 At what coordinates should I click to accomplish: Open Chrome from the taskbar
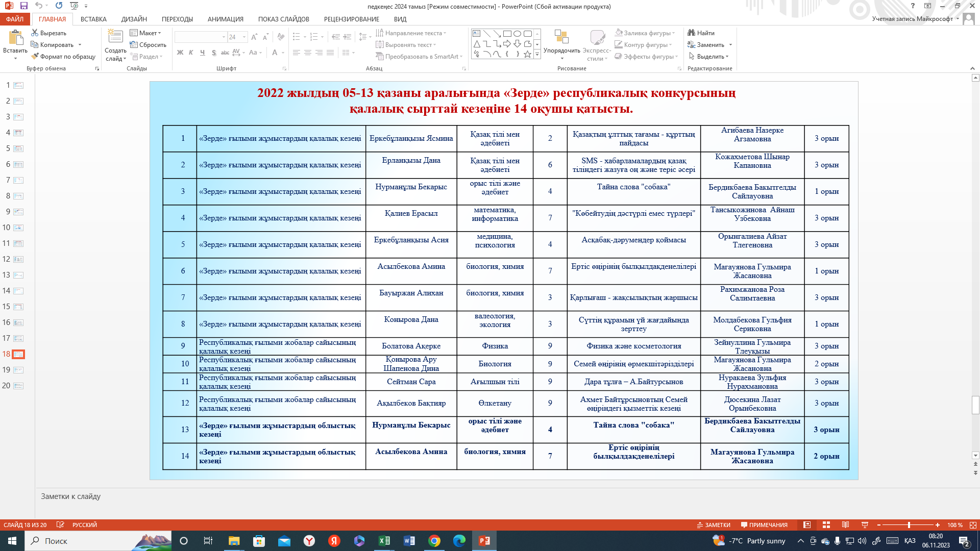pos(434,541)
